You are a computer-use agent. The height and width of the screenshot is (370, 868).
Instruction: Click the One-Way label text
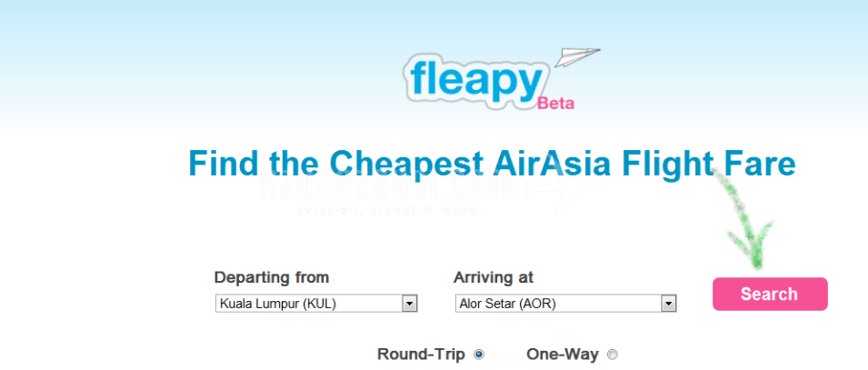coord(563,355)
